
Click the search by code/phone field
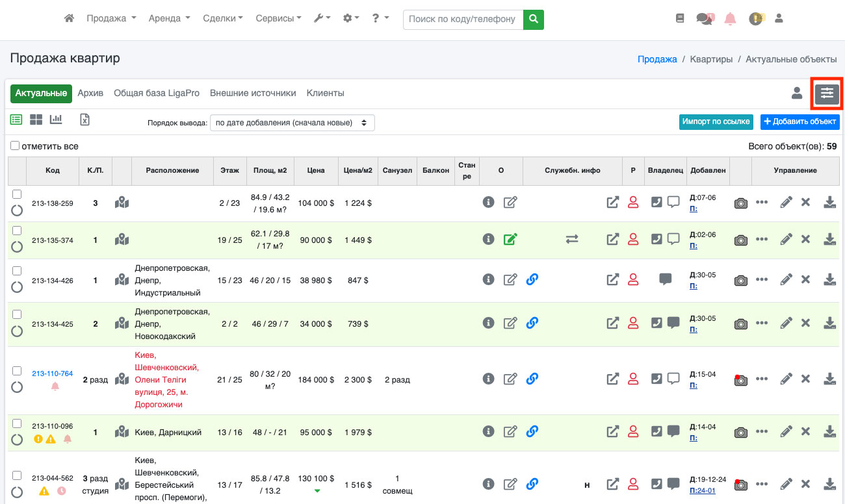(463, 19)
